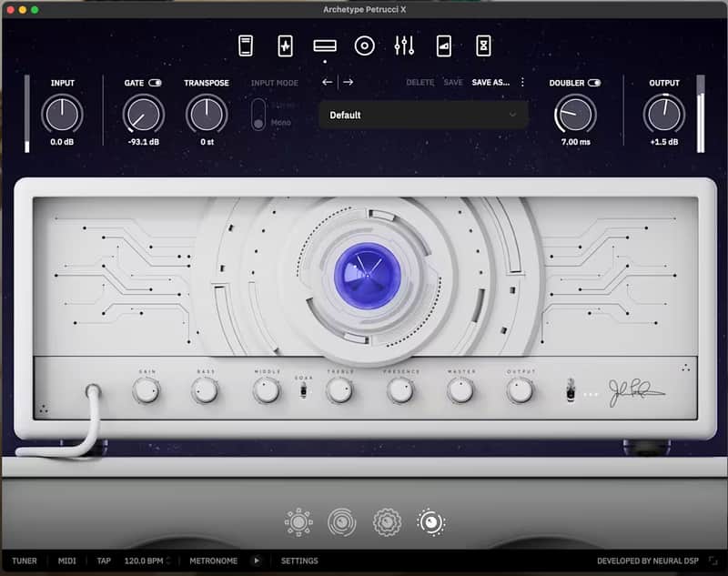This screenshot has width=728, height=576.
Task: Click the Save As... button
Action: 490,82
